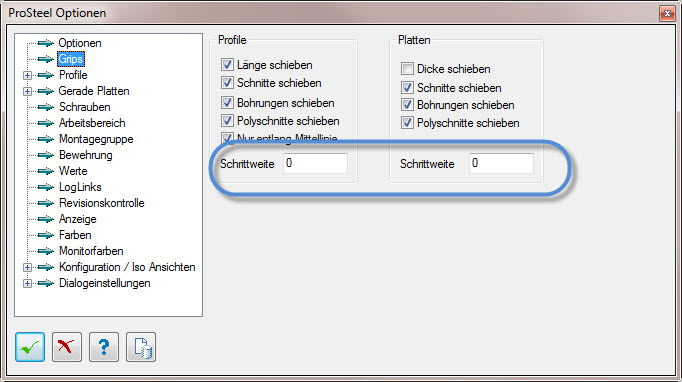Enable Dicke schieben checkbox in Platten
This screenshot has height=382, width=682.
pos(407,69)
